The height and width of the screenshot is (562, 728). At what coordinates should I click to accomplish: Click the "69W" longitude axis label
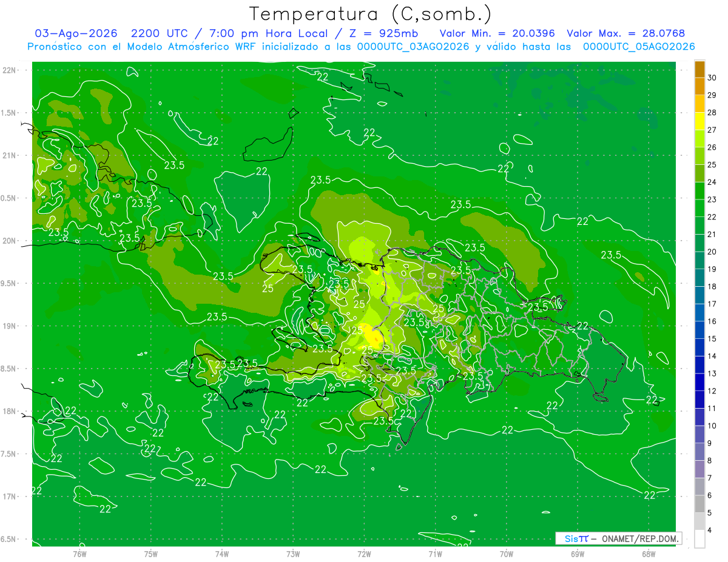(578, 554)
